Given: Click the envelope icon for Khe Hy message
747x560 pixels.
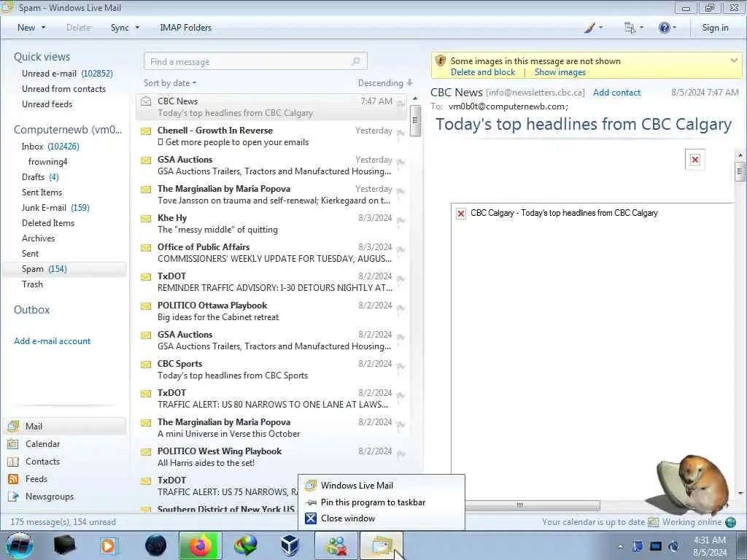Looking at the screenshot, I should coord(146,219).
